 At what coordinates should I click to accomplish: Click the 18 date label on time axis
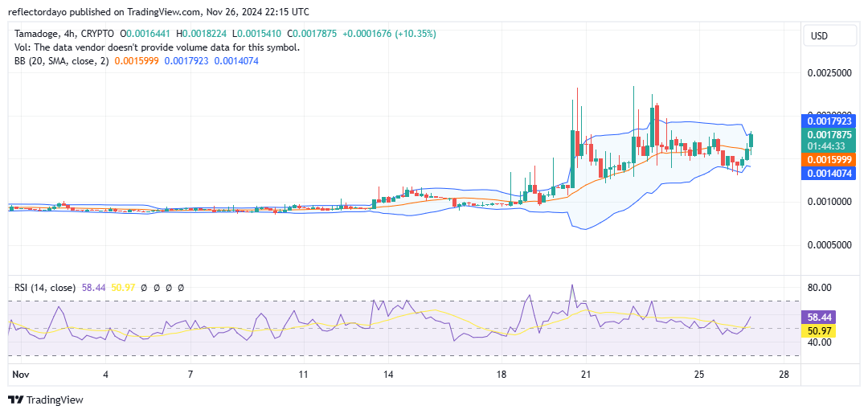tap(502, 374)
